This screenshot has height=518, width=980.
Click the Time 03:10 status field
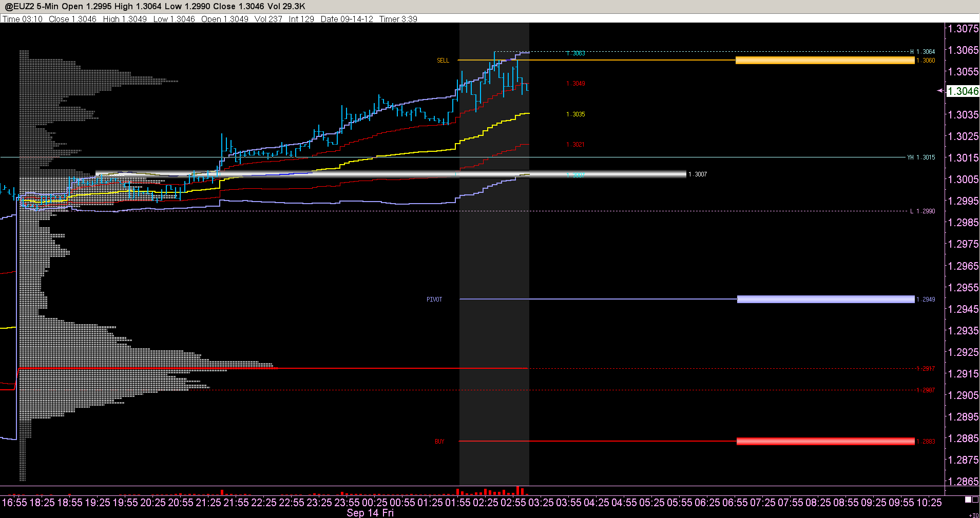click(x=23, y=19)
